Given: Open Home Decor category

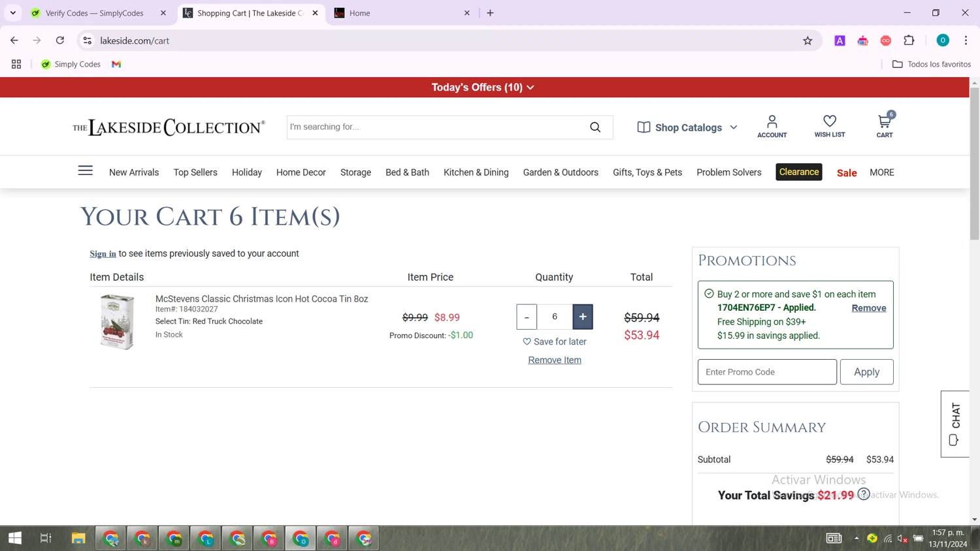Looking at the screenshot, I should pos(301,172).
